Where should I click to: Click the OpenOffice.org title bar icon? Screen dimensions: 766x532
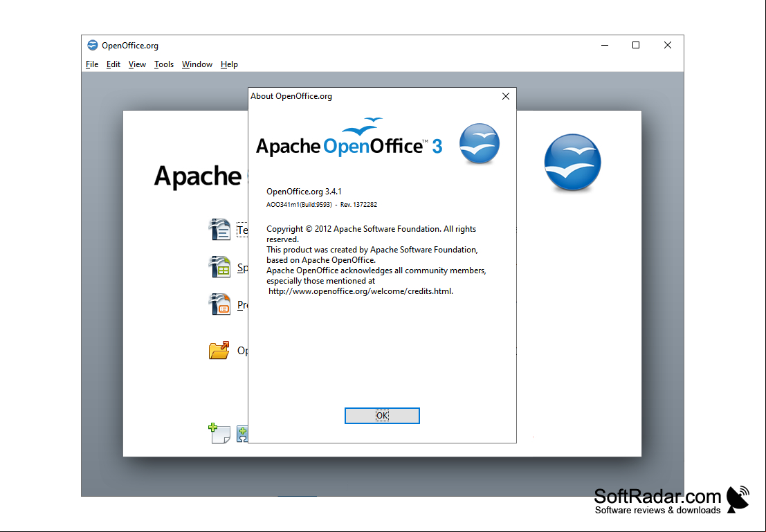coord(92,46)
